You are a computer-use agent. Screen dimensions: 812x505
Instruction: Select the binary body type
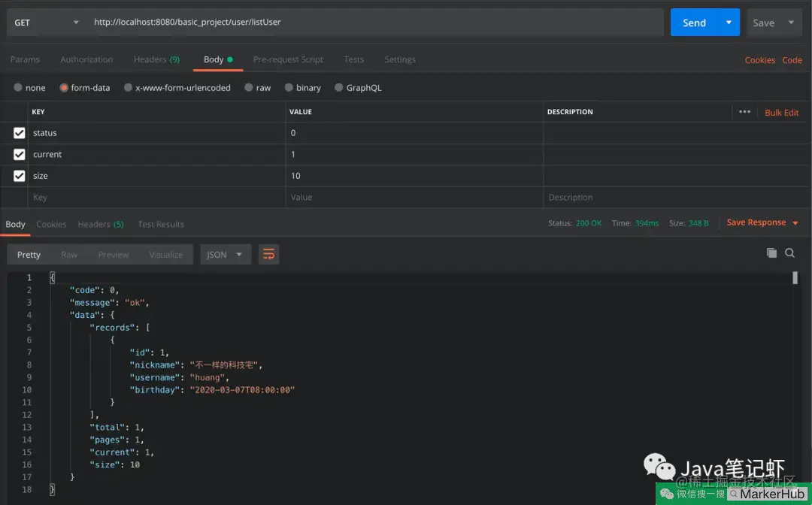pyautogui.click(x=303, y=87)
